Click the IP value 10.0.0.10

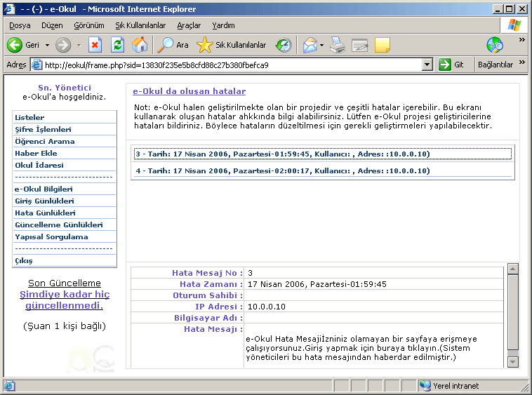pyautogui.click(x=266, y=307)
